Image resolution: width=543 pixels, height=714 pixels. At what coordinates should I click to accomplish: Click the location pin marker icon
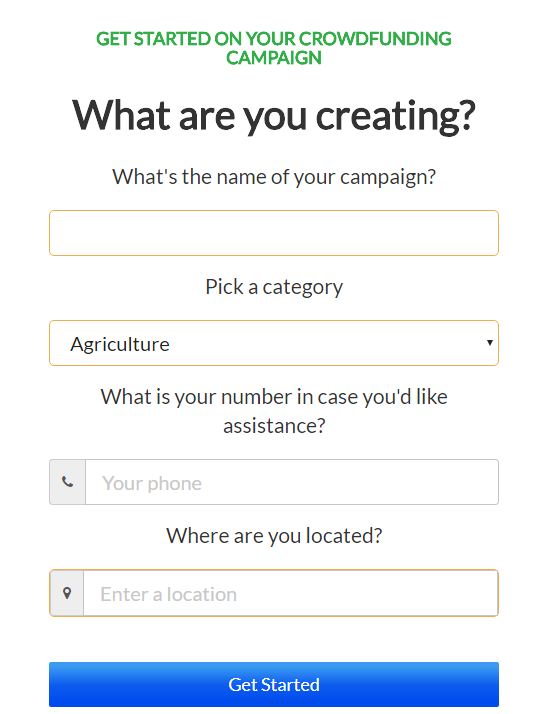coord(67,593)
